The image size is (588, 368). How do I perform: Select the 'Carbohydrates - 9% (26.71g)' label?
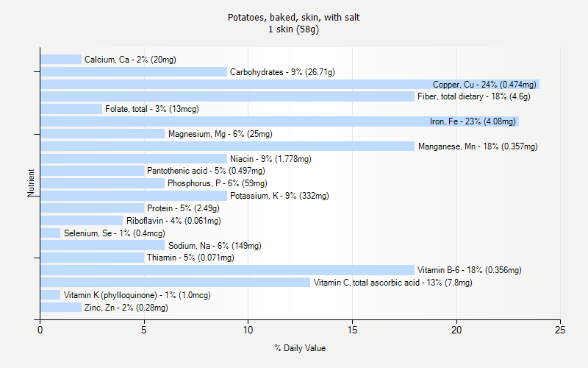tap(282, 72)
